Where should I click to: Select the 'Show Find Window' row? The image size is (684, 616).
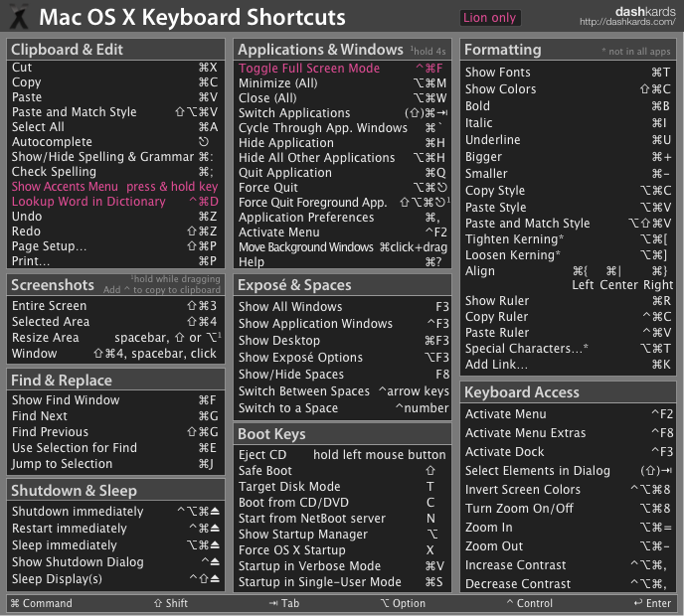[115, 400]
